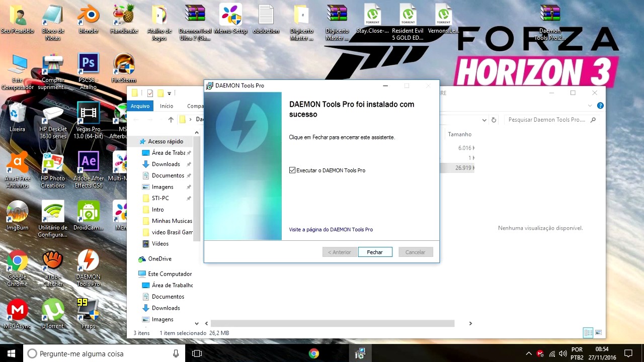Open the quick access toolbar dropdown arrow
The height and width of the screenshot is (362, 644).
coord(169,93)
